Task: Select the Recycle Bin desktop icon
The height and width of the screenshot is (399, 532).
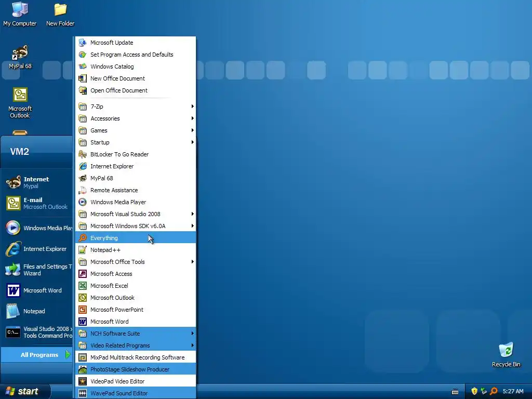Action: pos(506,355)
